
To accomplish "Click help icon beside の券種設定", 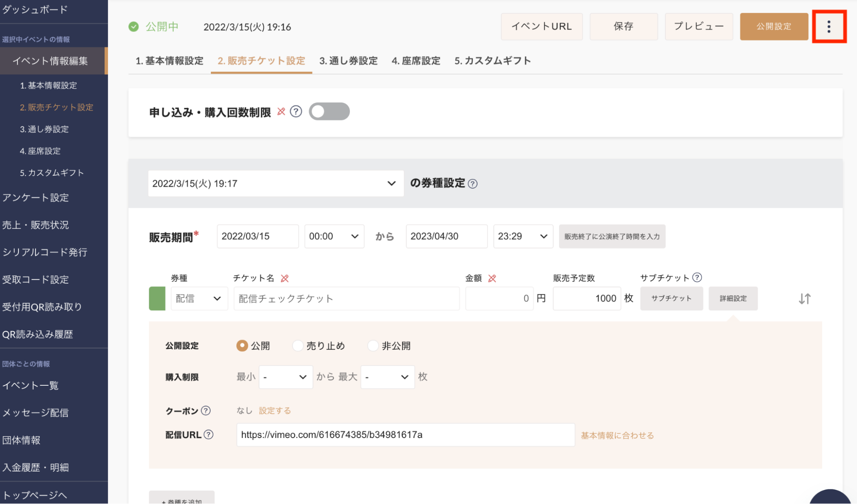I will tap(472, 184).
